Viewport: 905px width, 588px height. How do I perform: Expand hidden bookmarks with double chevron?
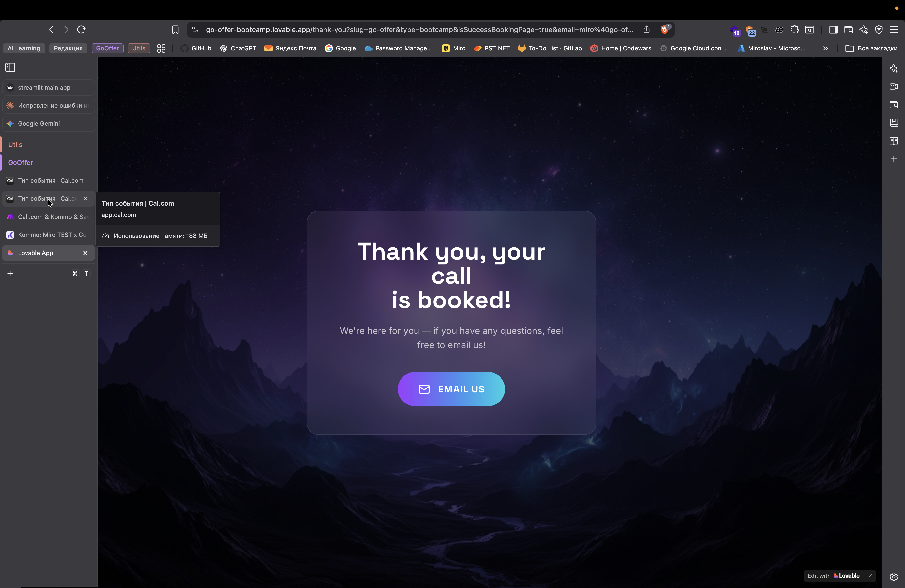pos(825,48)
